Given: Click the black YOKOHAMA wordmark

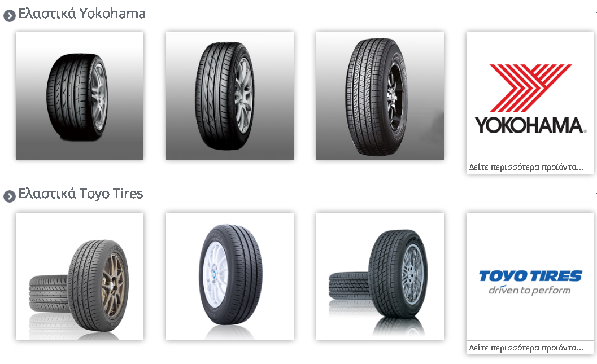Looking at the screenshot, I should point(530,125).
